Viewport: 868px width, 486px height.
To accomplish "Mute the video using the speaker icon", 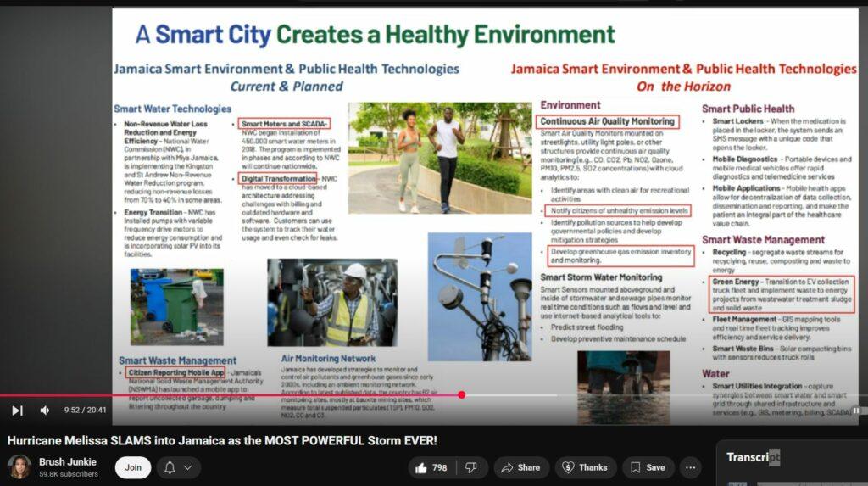I will [45, 411].
